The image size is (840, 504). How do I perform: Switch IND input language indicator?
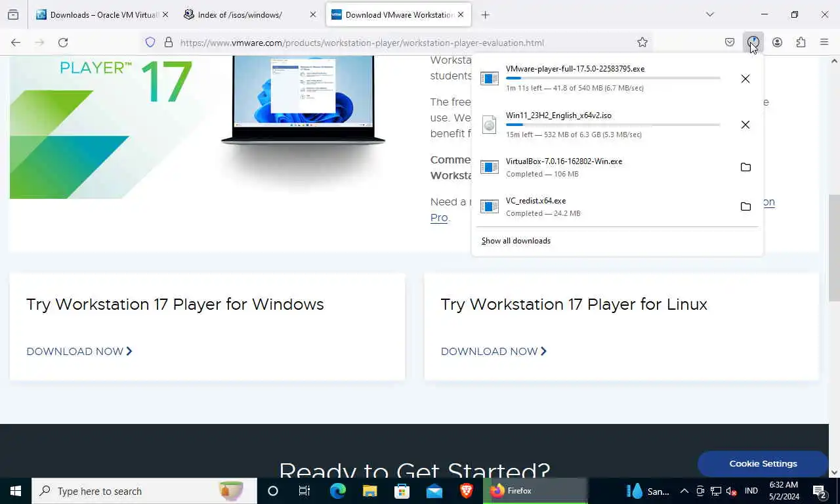pyautogui.click(x=751, y=491)
